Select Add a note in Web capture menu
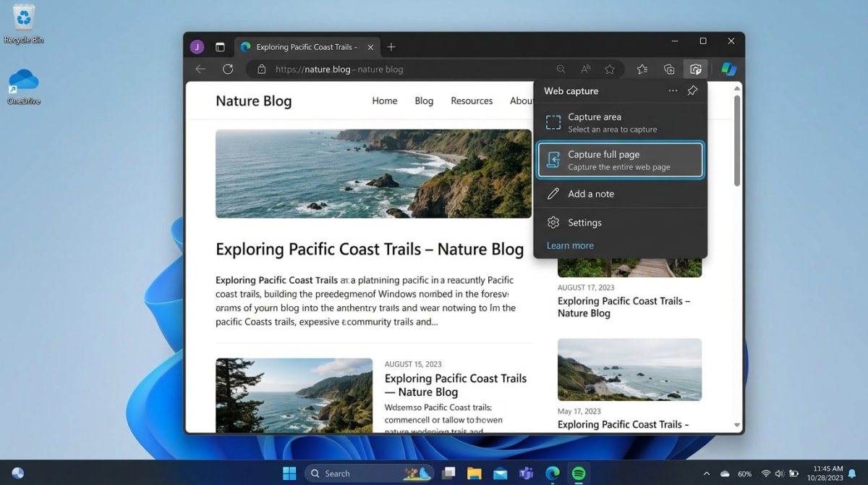This screenshot has width=868, height=485. [x=592, y=193]
